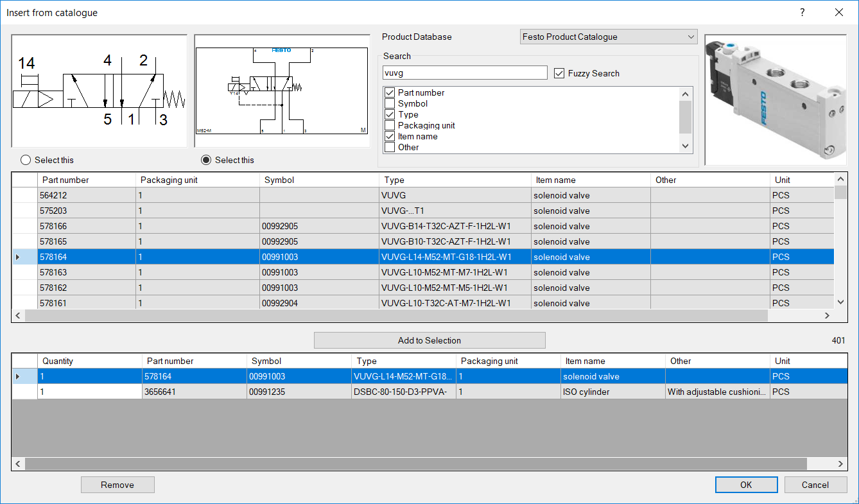
Task: Check the Other search option
Action: [390, 147]
